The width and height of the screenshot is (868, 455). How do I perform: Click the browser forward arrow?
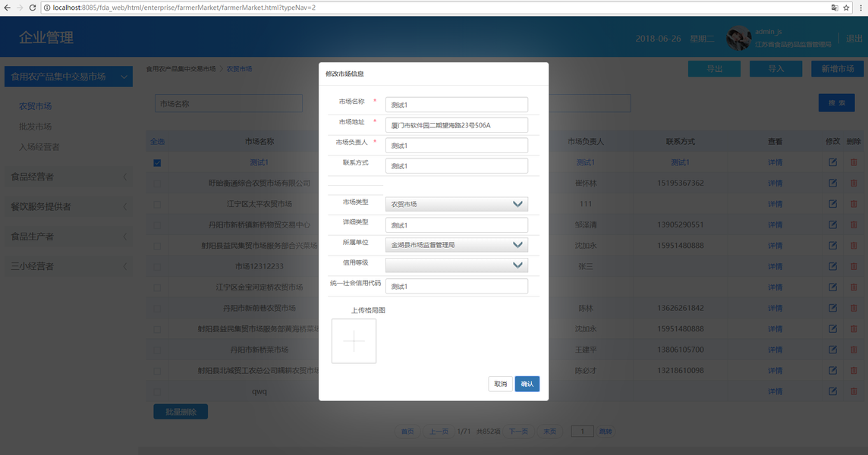coord(20,8)
